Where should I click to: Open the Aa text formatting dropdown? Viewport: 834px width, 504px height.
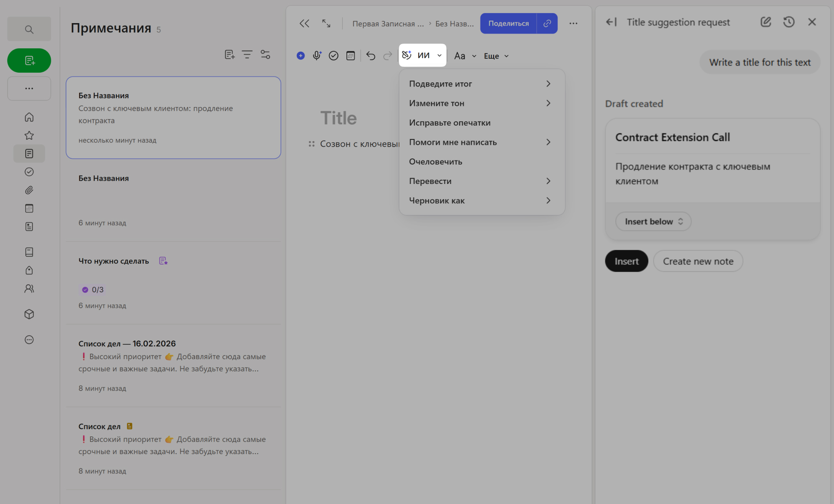click(x=465, y=55)
